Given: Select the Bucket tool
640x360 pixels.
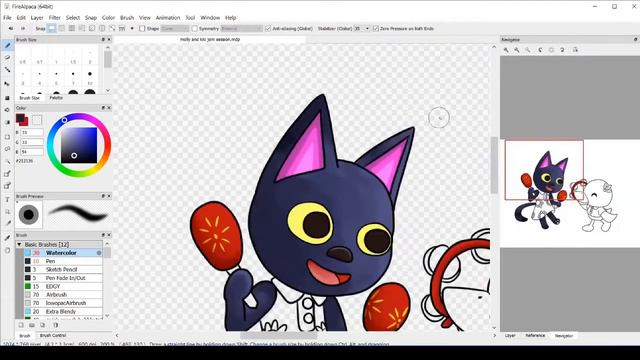Looking at the screenshot, I should coord(7,110).
